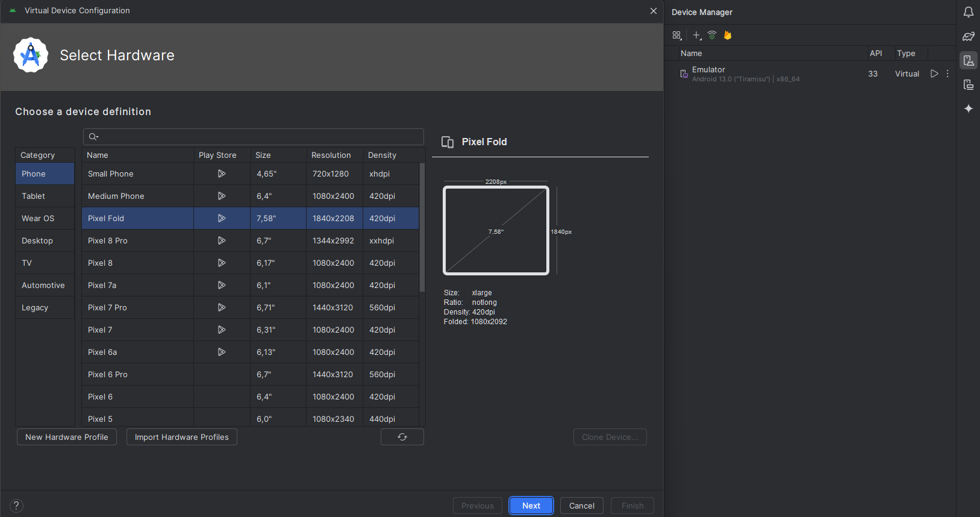This screenshot has height=517, width=980.
Task: Click the 1344x2992 resolution cell
Action: [x=335, y=240]
